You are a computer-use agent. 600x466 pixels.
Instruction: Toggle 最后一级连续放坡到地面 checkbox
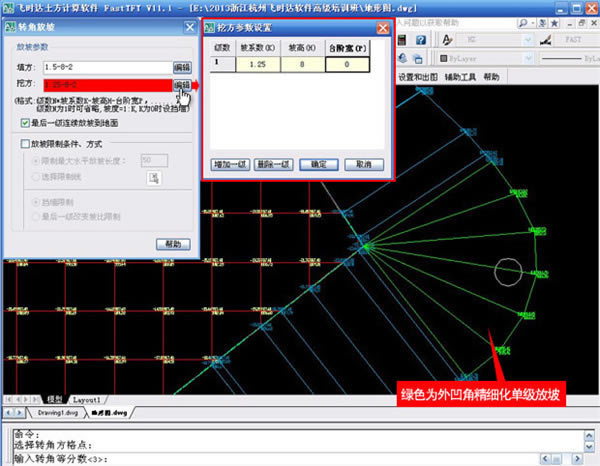coord(26,123)
